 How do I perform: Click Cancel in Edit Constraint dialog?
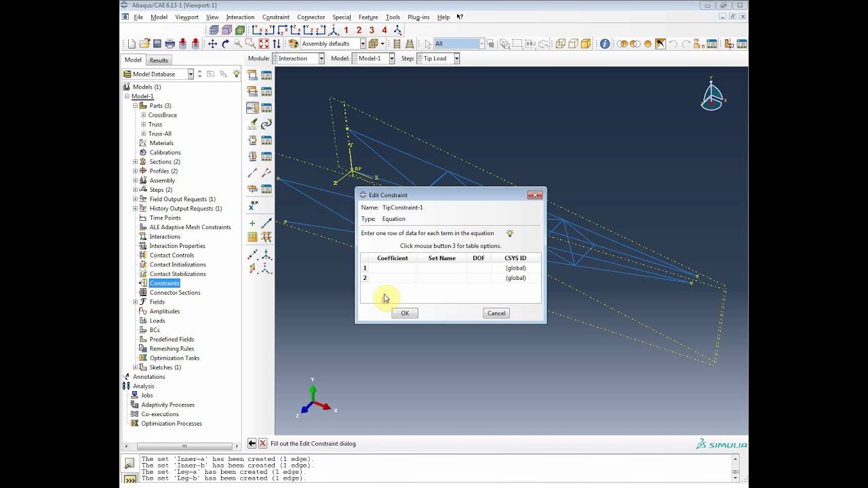click(496, 313)
